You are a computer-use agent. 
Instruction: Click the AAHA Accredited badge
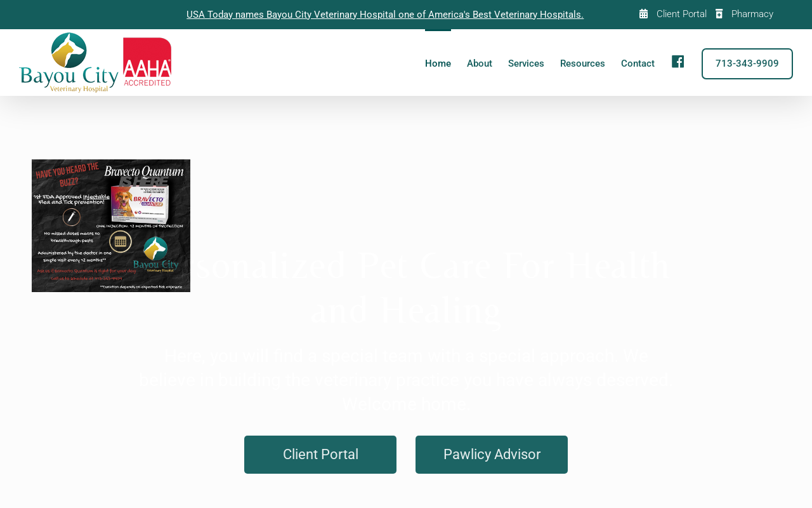tap(147, 62)
